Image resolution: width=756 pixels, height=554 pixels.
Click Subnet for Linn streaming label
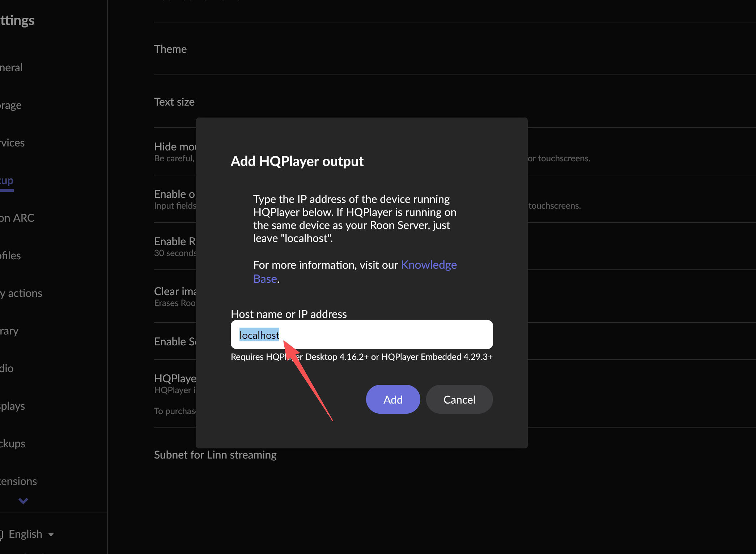tap(215, 455)
